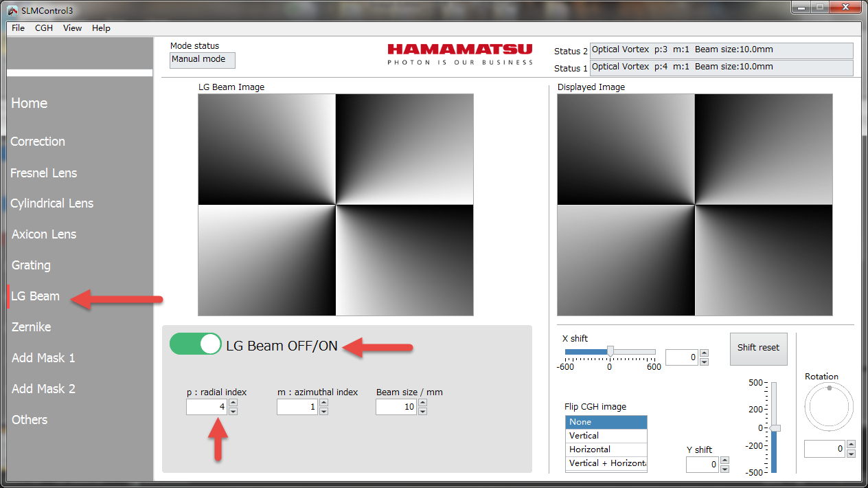Viewport: 868px width, 488px height.
Task: Open the File menu
Action: tap(18, 28)
